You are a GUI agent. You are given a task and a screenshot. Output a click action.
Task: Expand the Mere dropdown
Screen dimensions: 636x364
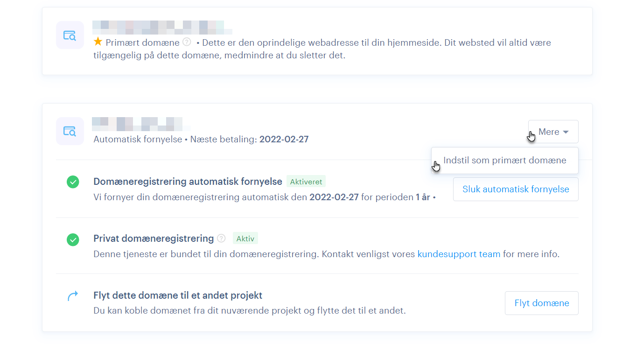553,132
